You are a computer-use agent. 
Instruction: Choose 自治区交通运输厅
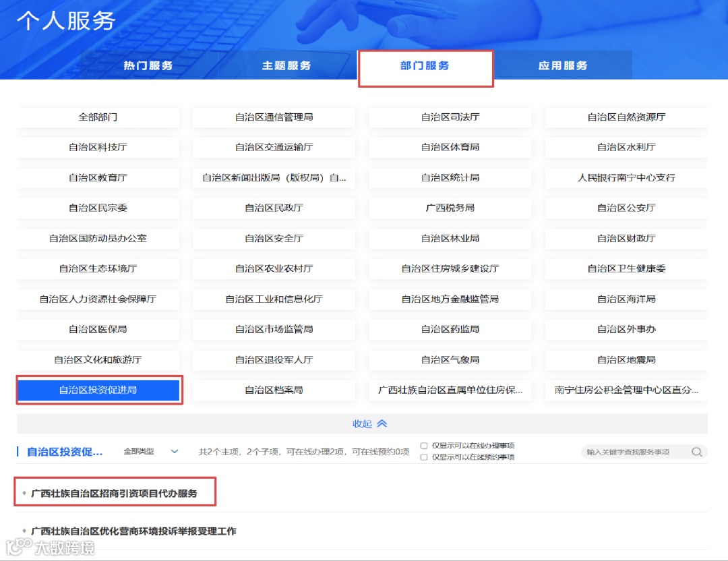click(274, 147)
